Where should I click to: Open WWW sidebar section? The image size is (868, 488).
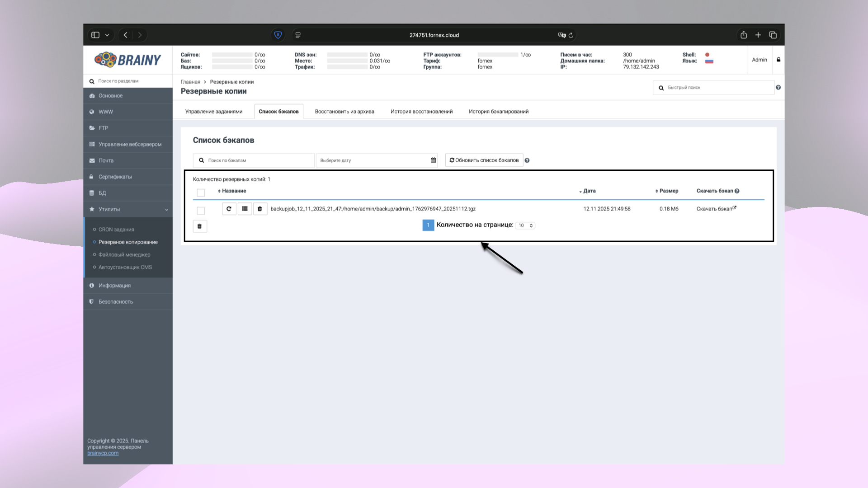pos(128,112)
